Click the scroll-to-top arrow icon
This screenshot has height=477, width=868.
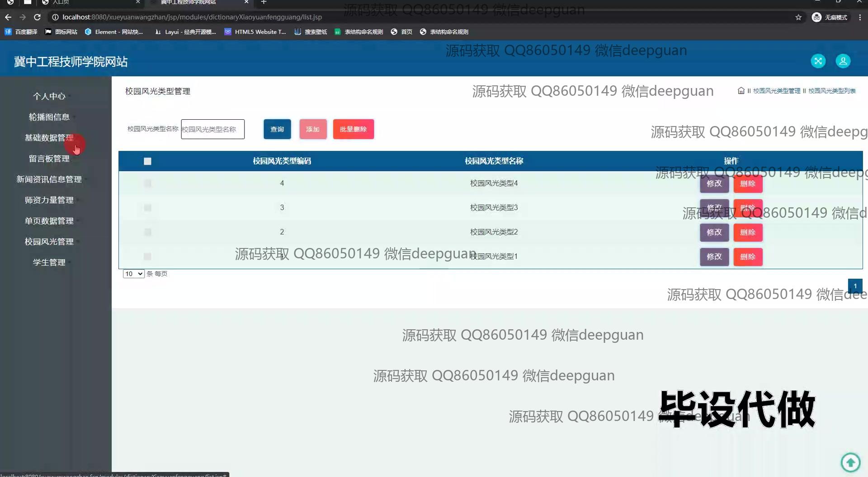click(x=850, y=462)
